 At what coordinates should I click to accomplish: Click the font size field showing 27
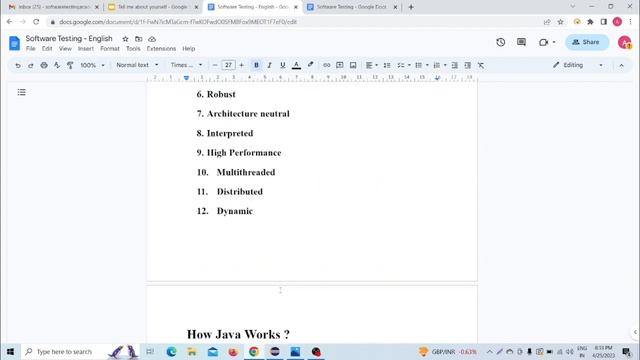(x=228, y=65)
